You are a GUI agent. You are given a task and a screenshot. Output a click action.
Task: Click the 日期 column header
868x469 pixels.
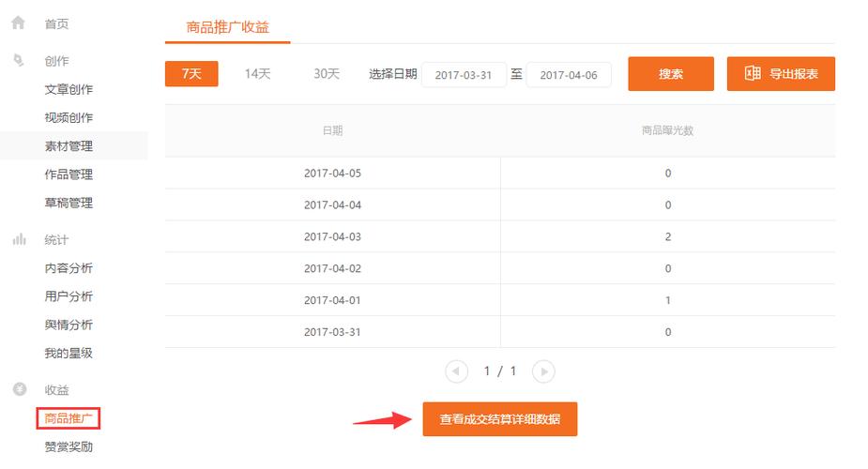(333, 130)
